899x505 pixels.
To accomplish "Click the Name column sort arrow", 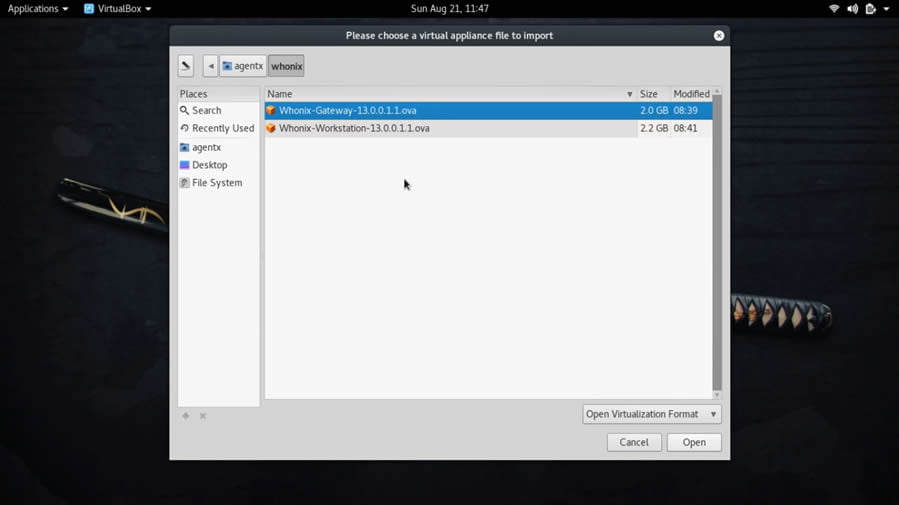I will pos(630,94).
